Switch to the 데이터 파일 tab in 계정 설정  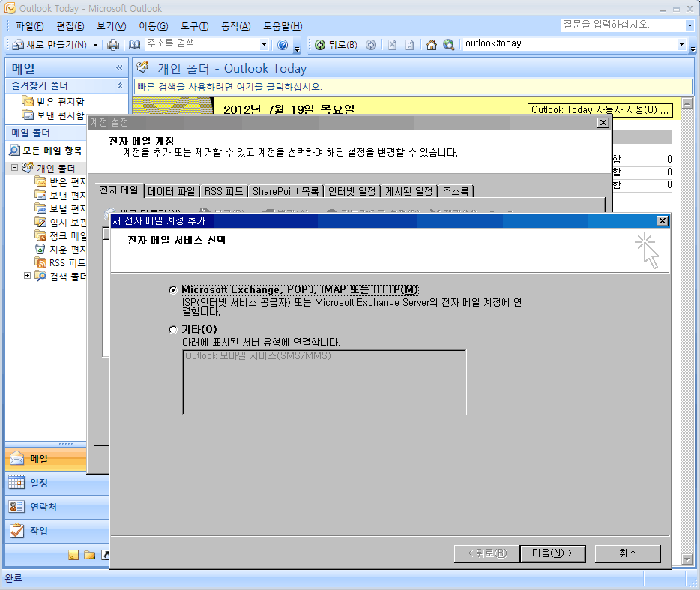[x=172, y=192]
